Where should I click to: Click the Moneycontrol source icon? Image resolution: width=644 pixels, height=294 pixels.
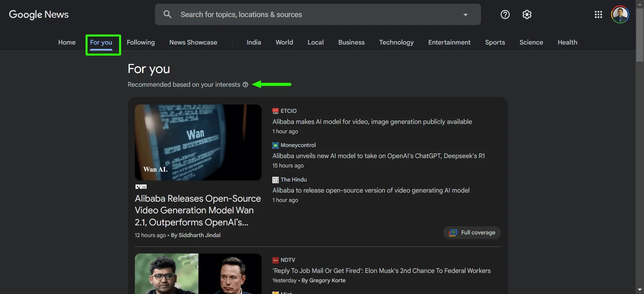coord(275,145)
